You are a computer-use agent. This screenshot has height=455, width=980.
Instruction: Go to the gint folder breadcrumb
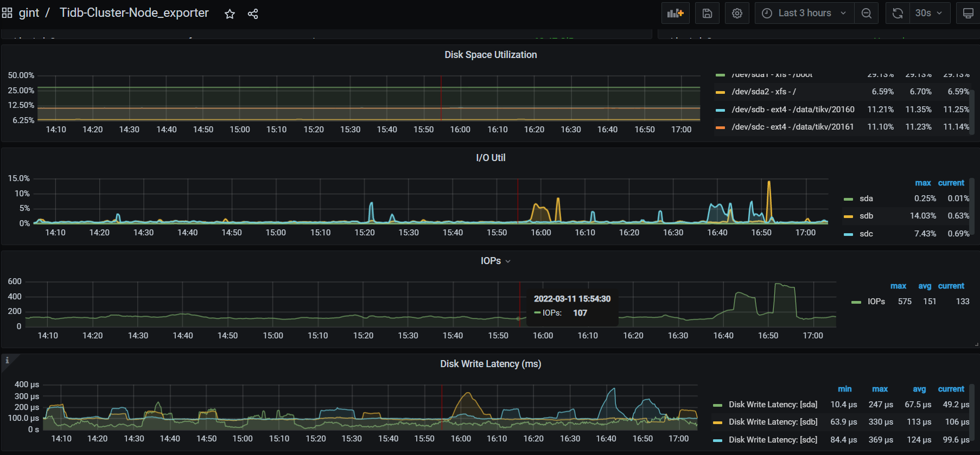point(29,13)
